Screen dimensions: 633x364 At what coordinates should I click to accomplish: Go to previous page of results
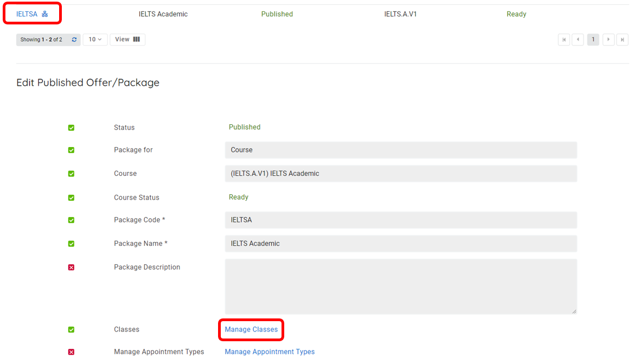pos(578,40)
